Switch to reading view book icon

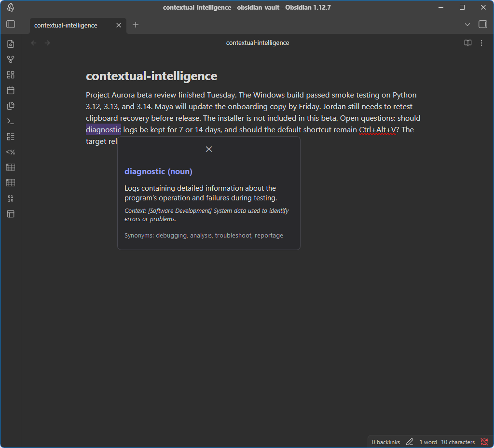468,43
